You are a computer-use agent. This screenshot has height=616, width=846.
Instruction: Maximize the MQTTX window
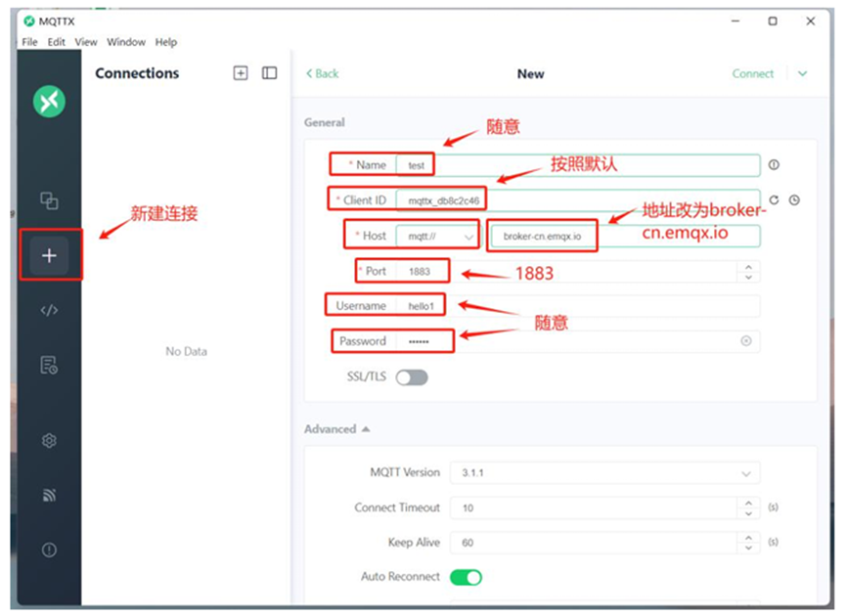pos(773,22)
